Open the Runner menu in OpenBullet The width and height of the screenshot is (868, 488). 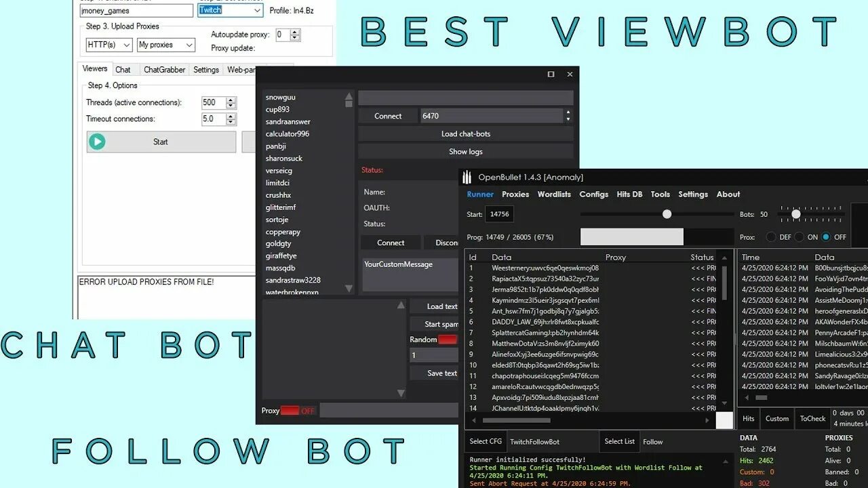pyautogui.click(x=480, y=195)
